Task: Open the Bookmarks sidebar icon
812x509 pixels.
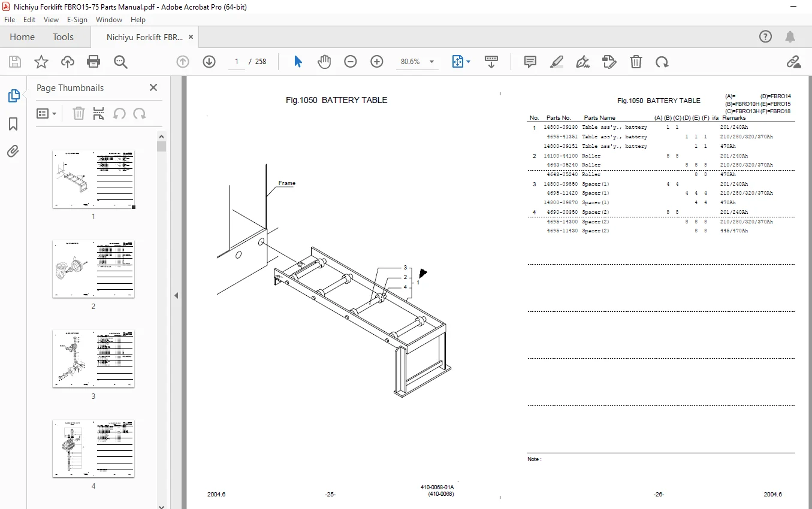Action: 13,124
